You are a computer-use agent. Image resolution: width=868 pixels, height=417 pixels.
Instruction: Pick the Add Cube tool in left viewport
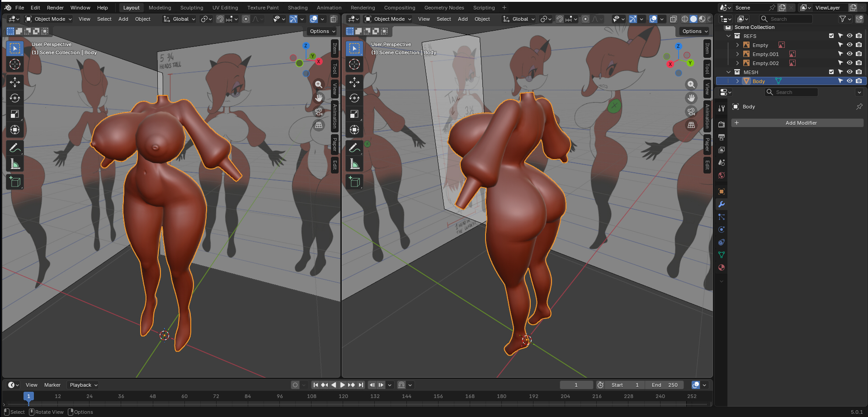point(15,182)
